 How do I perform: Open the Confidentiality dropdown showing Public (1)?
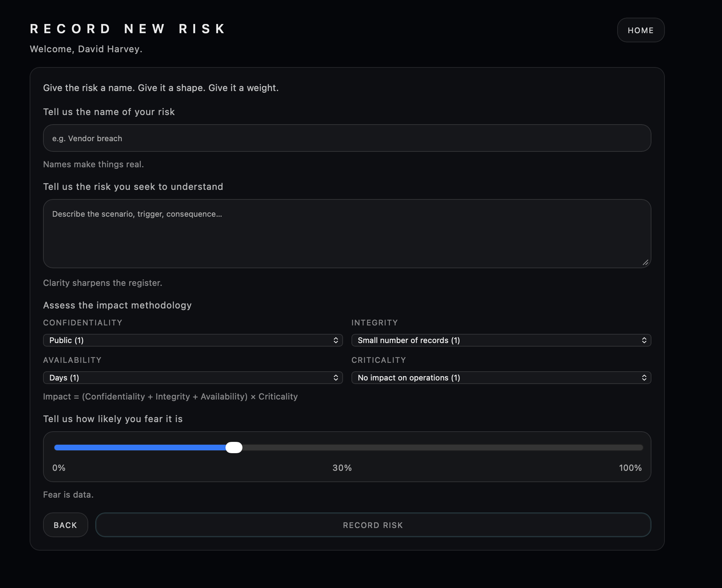point(187,340)
